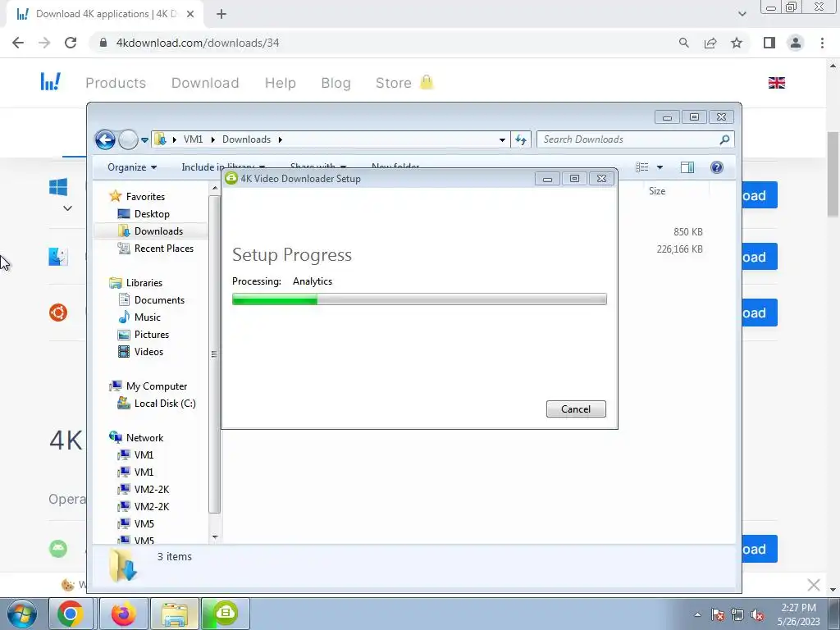
Task: Open Windows Start menu orb
Action: pos(22,614)
